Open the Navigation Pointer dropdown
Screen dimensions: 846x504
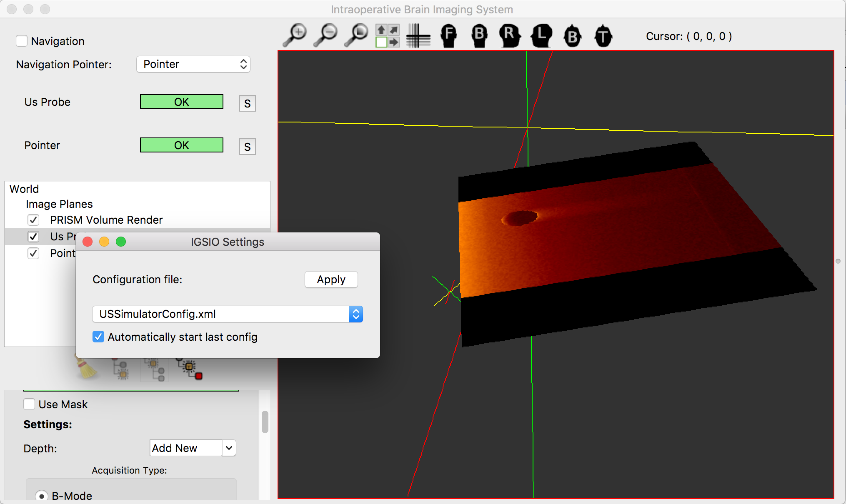click(x=193, y=64)
